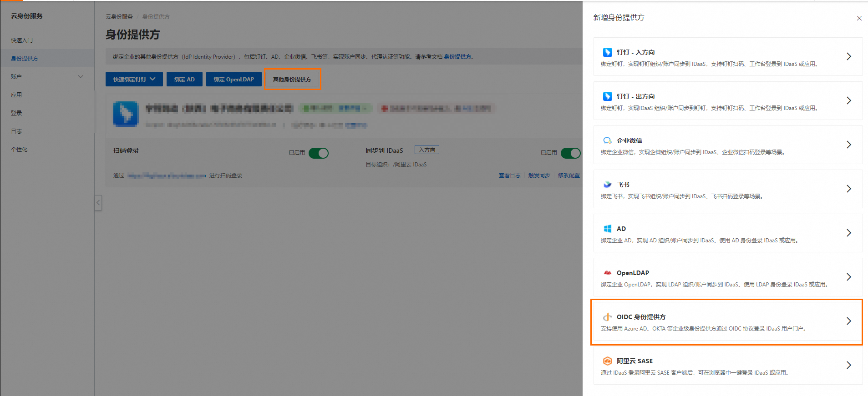Click the AD card description text
868x396 pixels.
[700, 241]
